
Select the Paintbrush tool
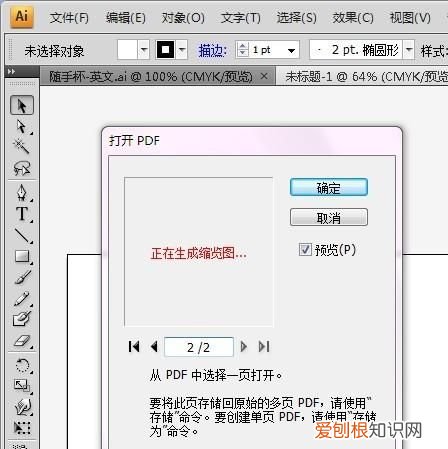click(x=23, y=277)
